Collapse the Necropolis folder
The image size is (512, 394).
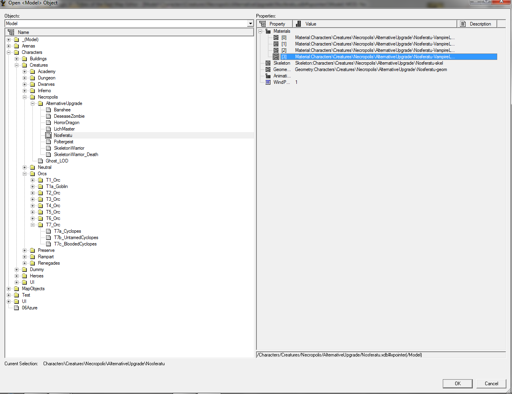(x=25, y=97)
